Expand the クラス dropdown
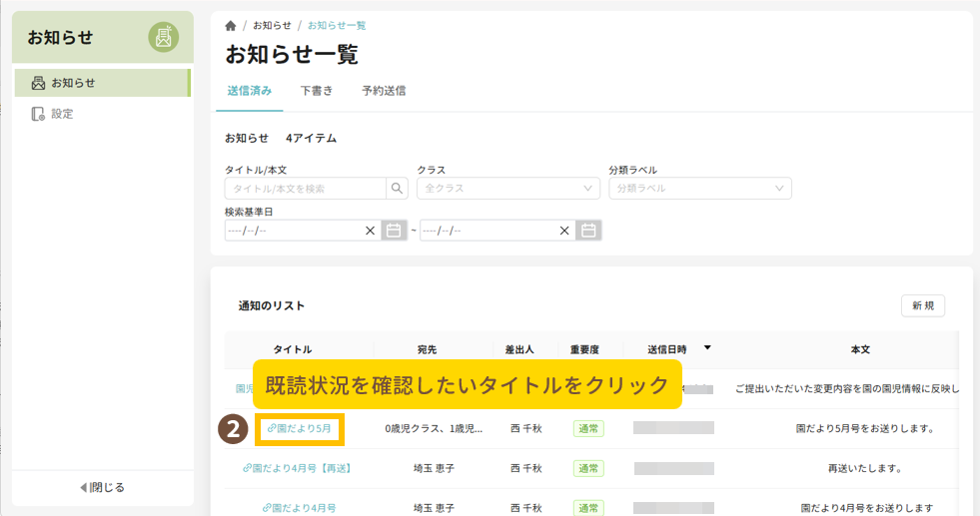The width and height of the screenshot is (980, 516). coord(508,188)
